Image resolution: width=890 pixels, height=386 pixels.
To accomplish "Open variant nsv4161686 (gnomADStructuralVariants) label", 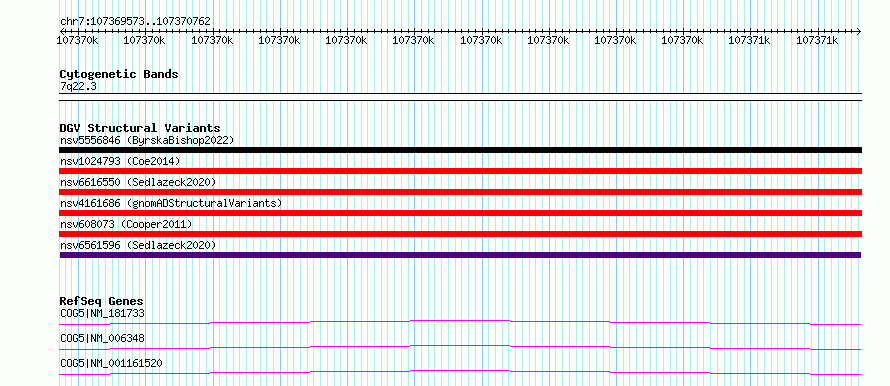I will click(x=170, y=203).
